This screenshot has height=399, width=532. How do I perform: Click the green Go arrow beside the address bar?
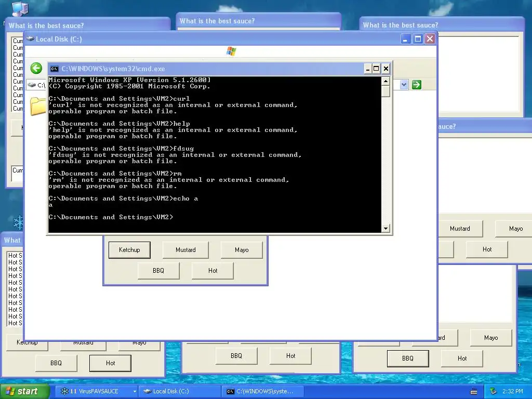pos(416,85)
